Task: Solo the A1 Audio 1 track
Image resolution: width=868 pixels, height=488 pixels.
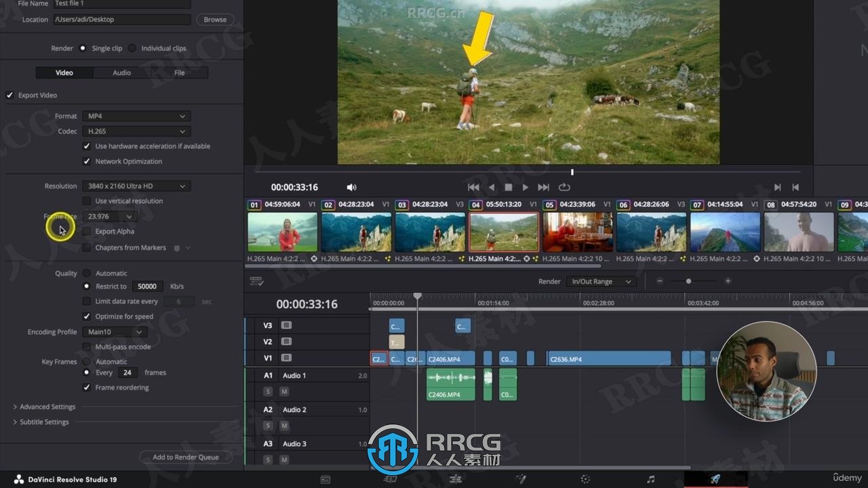Action: pos(268,392)
